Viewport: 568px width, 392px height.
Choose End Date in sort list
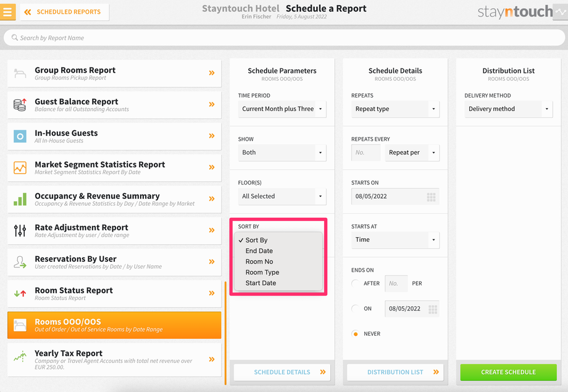[278, 251]
